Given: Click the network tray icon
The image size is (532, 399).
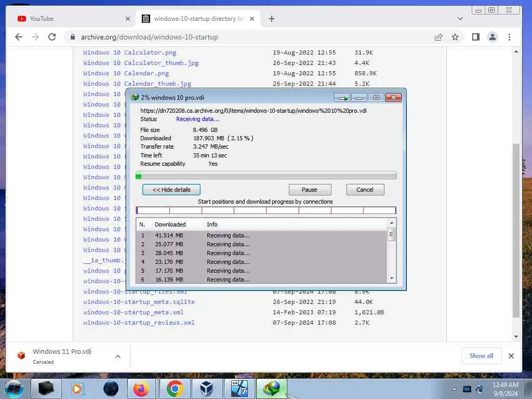Looking at the screenshot, I should point(467,389).
